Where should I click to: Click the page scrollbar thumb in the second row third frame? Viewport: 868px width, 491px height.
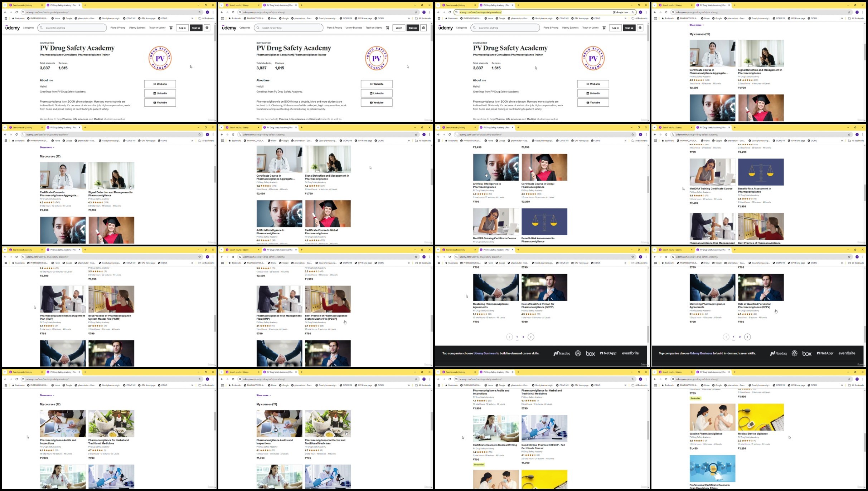648,185
